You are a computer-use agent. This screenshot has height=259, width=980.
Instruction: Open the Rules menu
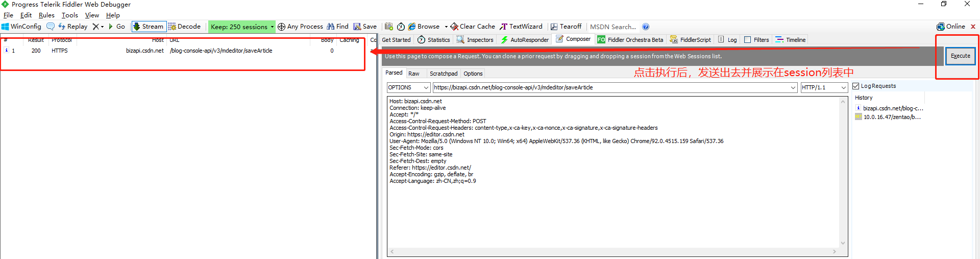(x=46, y=15)
